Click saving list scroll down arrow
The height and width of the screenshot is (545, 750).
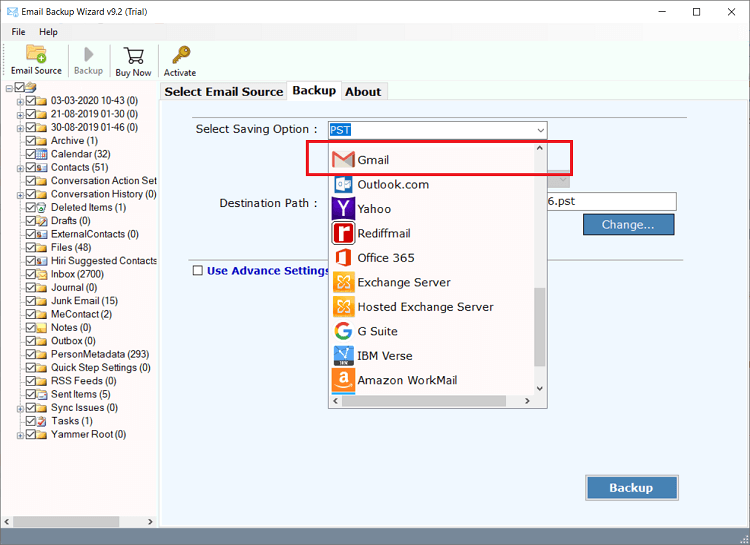(540, 389)
